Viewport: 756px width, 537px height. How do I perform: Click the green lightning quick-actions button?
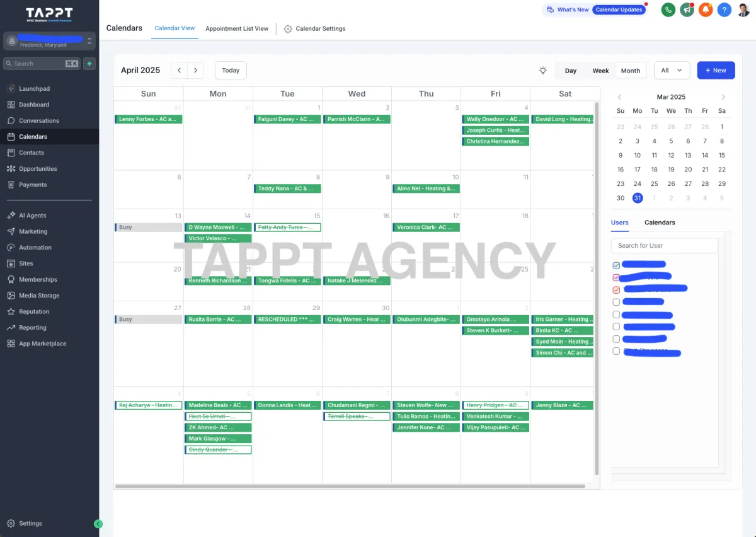click(x=89, y=64)
